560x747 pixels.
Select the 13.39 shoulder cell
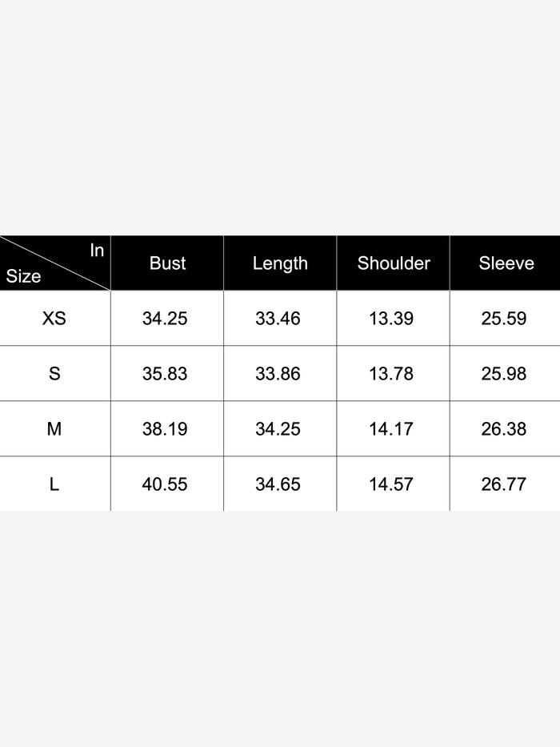[391, 319]
